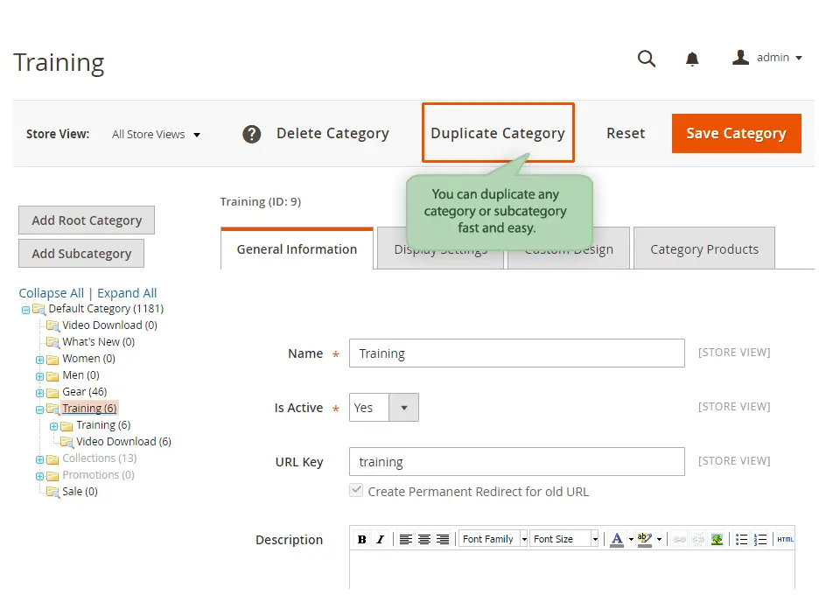
Task: Check the notifications bell
Action: point(692,59)
